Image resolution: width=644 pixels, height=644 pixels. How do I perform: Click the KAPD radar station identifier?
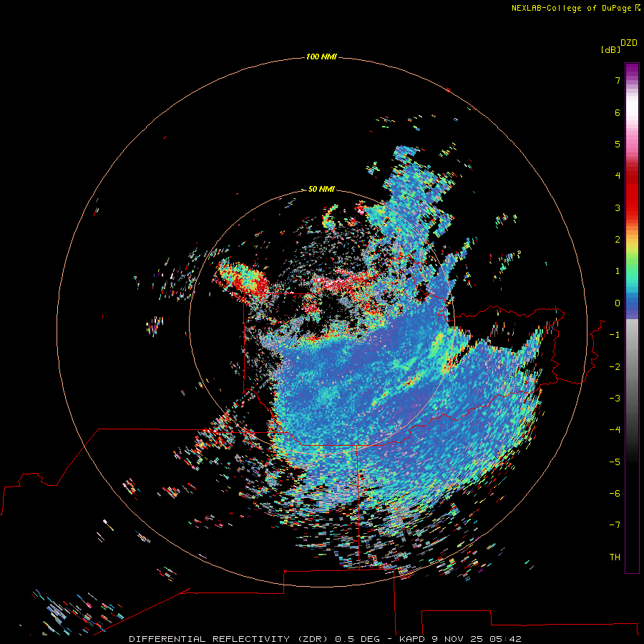point(414,639)
